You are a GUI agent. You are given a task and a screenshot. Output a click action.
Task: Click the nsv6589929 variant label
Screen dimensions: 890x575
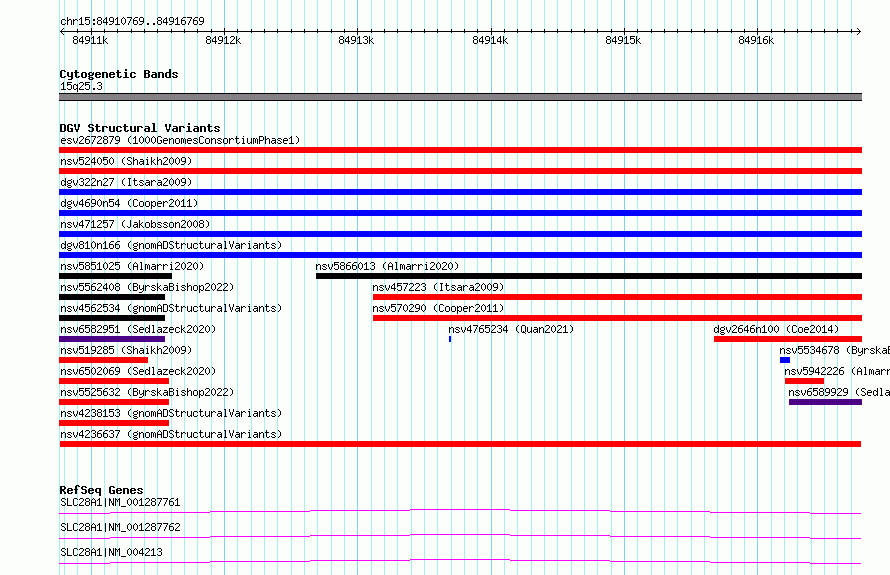(x=839, y=392)
